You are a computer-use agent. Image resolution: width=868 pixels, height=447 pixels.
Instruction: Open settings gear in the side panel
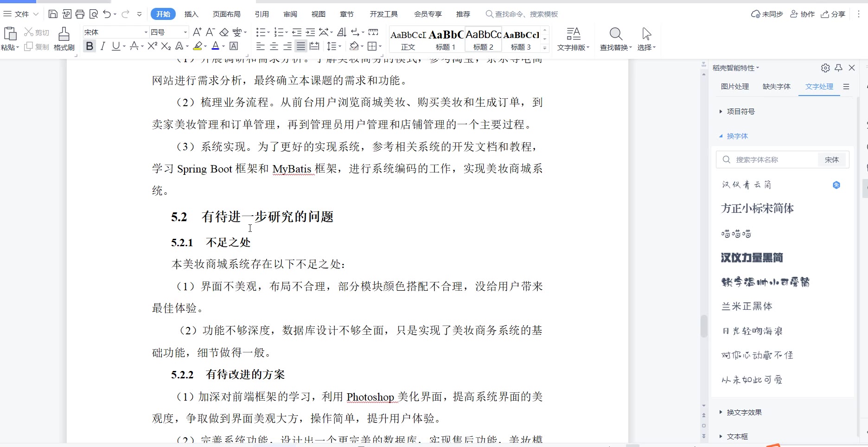pos(825,68)
